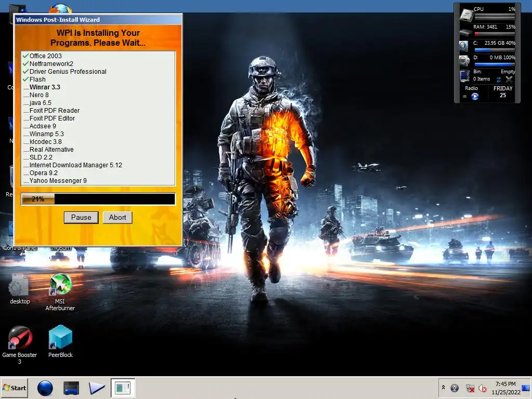Click the empty-bin X icon in gadget

point(509,79)
